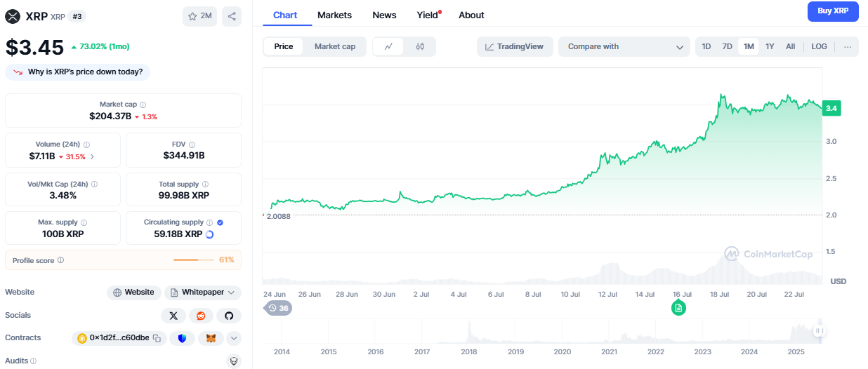Select the Market cap chart toggle
This screenshot has width=868, height=369.
coord(335,47)
